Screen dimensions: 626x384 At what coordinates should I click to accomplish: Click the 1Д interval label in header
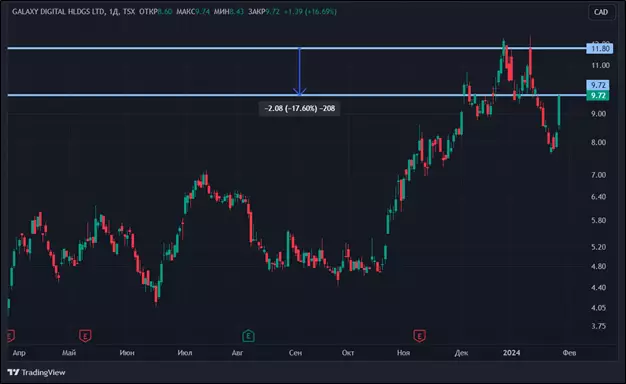[114, 12]
